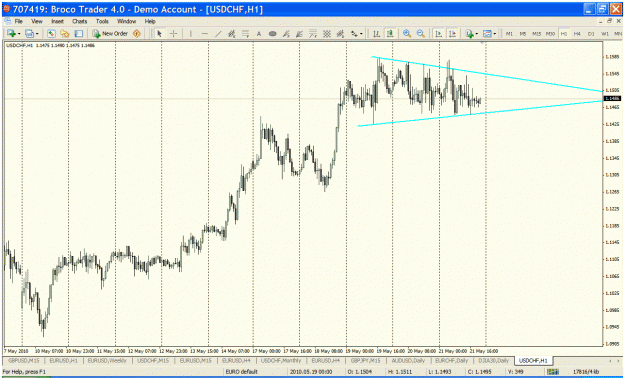Click the New Order button
Viewport: 625px width, 378px height.
coord(110,33)
